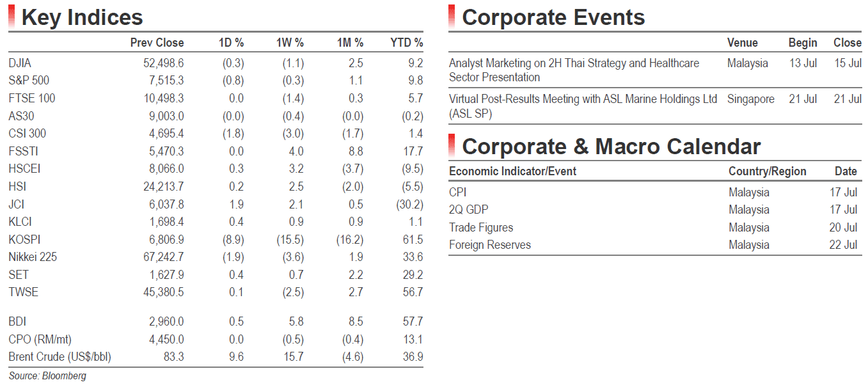Select the Country/Region column header
The width and height of the screenshot is (868, 387).
pyautogui.click(x=768, y=171)
